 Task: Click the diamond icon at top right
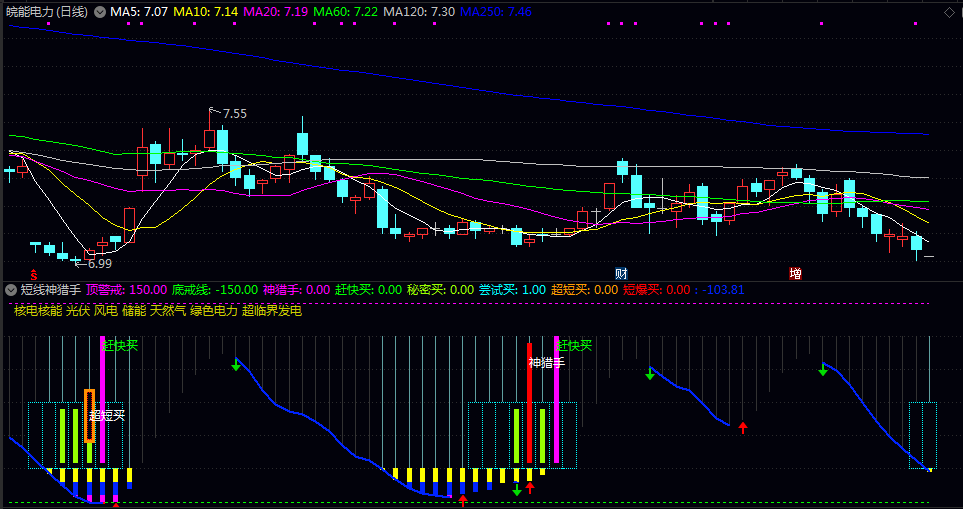pyautogui.click(x=949, y=10)
